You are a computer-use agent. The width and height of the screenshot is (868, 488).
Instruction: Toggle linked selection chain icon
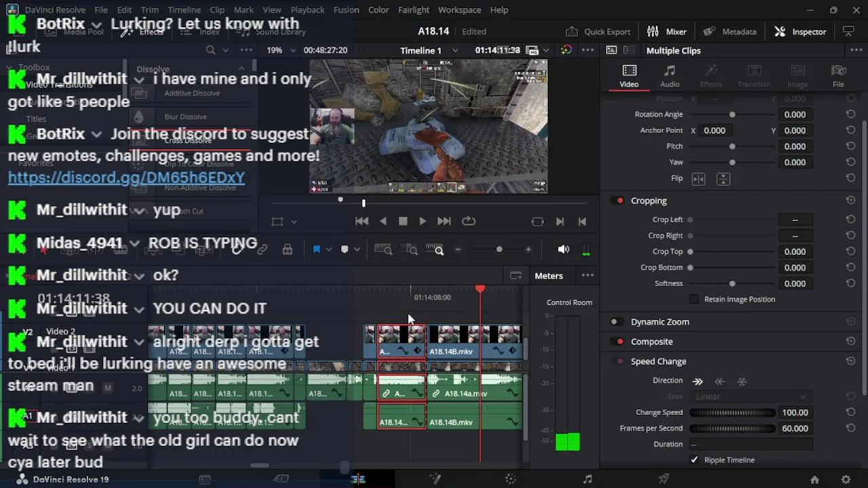(x=262, y=249)
